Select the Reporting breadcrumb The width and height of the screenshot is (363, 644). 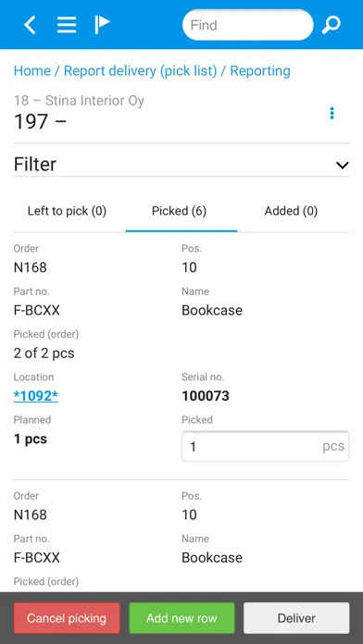coord(260,70)
